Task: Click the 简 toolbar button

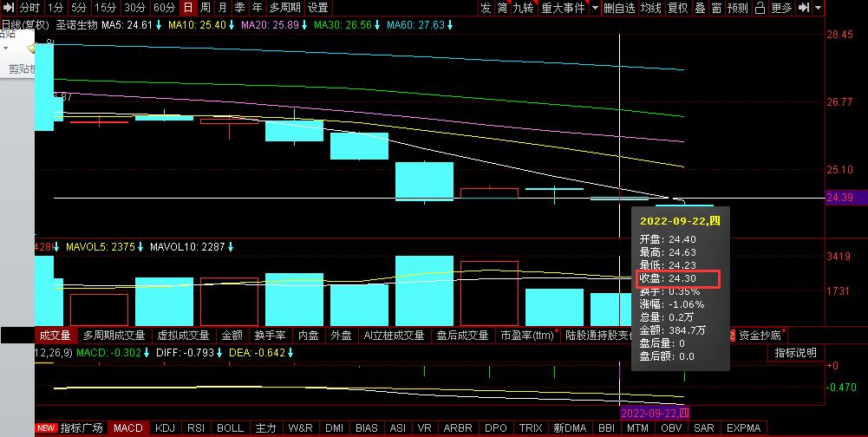Action: click(502, 8)
